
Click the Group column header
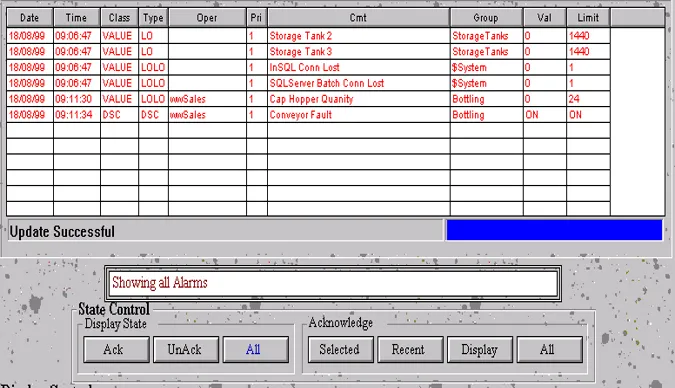click(x=486, y=18)
